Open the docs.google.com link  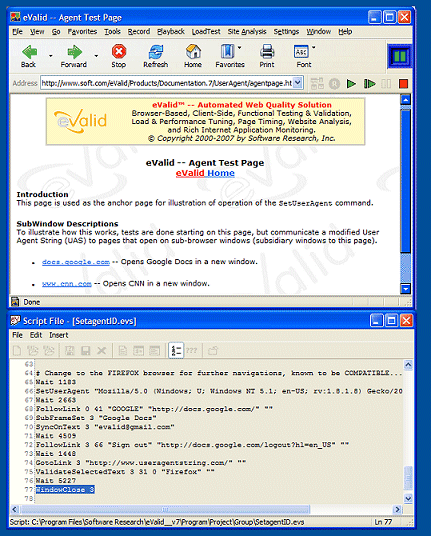(76, 262)
